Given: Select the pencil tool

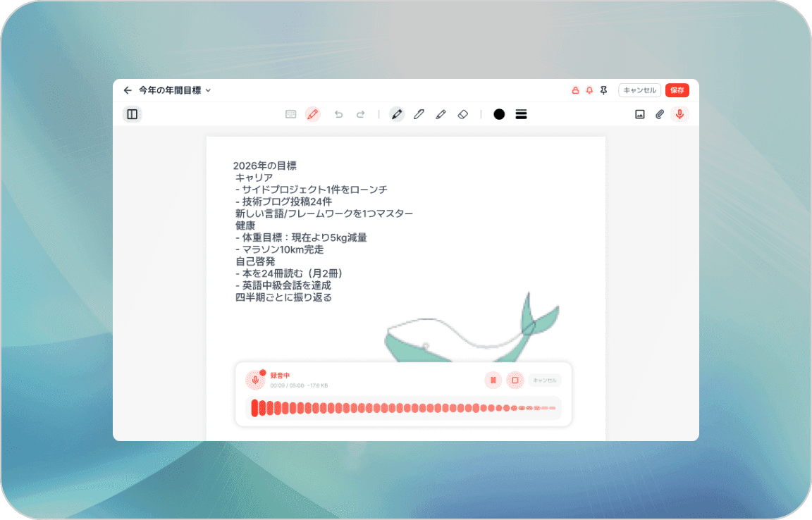Looking at the screenshot, I should point(441,114).
